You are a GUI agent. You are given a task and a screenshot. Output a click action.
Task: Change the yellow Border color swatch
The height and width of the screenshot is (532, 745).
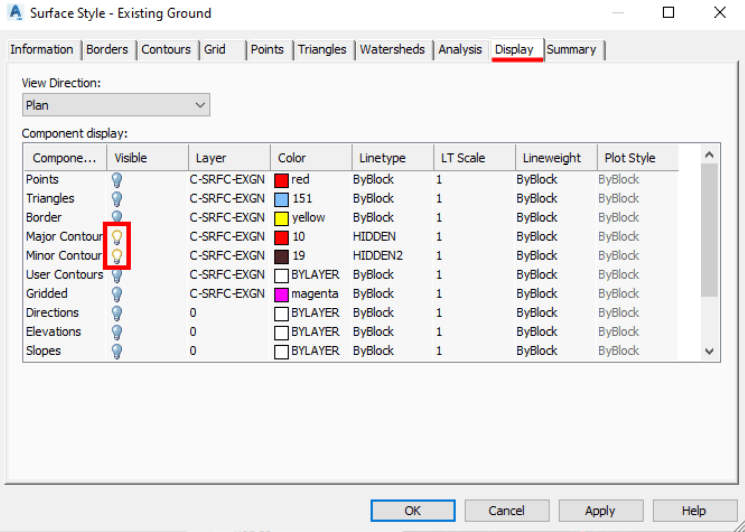[281, 218]
